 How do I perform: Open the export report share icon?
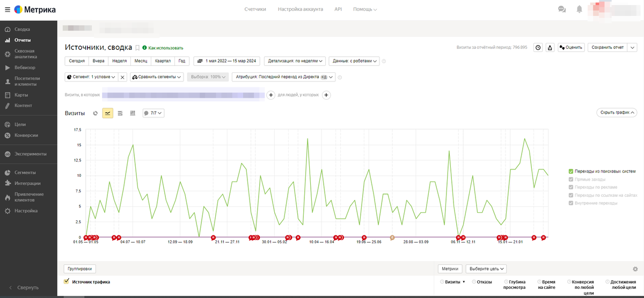550,47
